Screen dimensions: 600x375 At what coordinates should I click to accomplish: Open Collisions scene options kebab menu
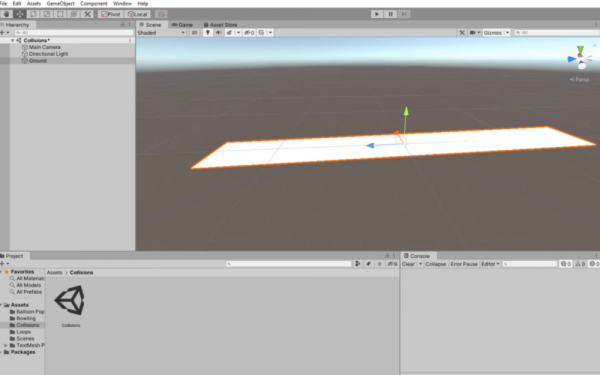130,40
